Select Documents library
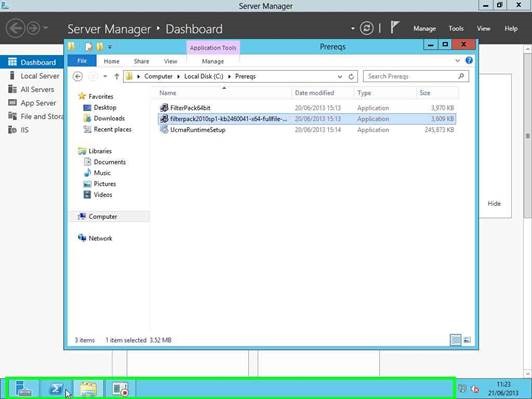Screen dimensions: 532x399 click(109, 162)
